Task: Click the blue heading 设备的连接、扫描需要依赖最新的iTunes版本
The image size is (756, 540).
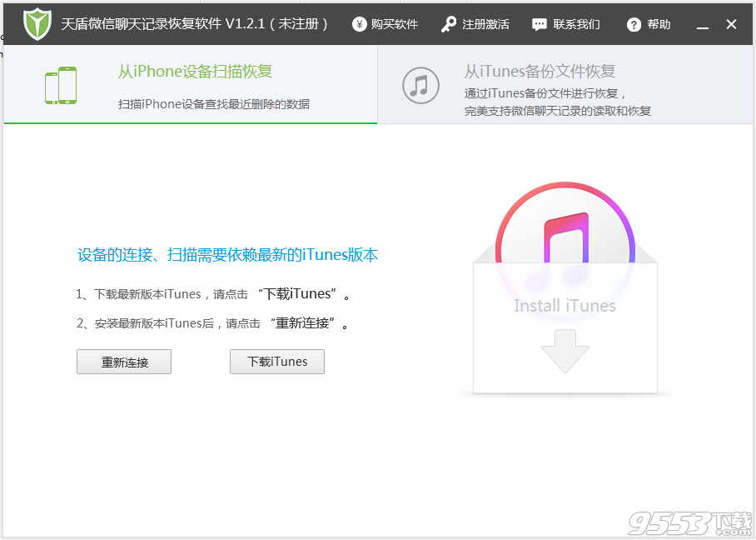Action: point(227,255)
